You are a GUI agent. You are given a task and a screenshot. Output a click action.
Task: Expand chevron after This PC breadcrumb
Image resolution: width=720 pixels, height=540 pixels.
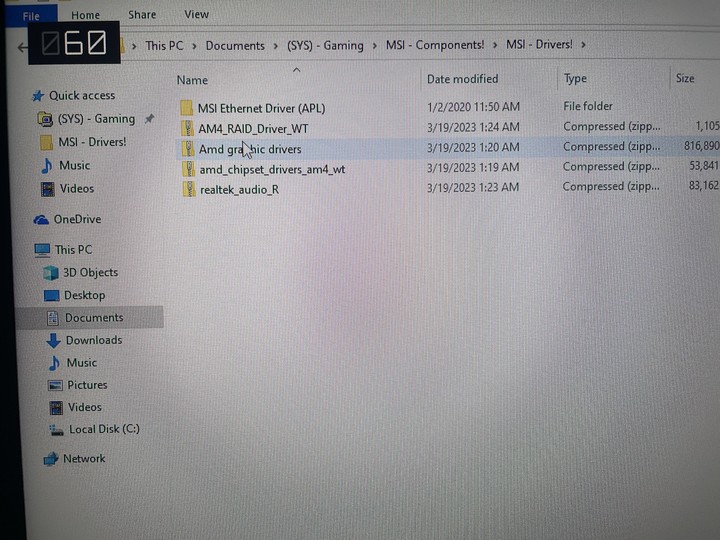coord(194,46)
